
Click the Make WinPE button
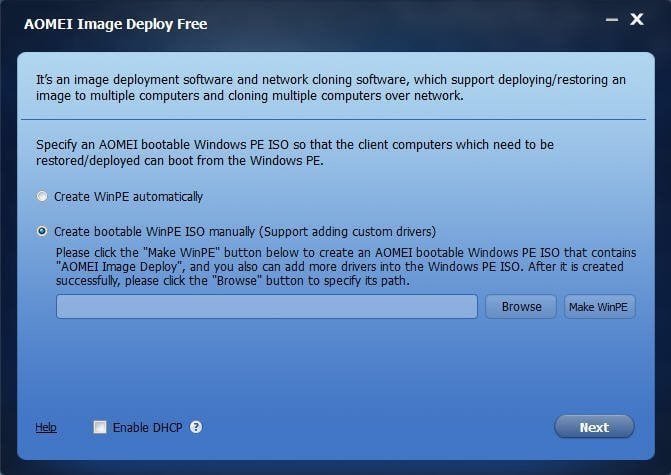click(x=600, y=306)
